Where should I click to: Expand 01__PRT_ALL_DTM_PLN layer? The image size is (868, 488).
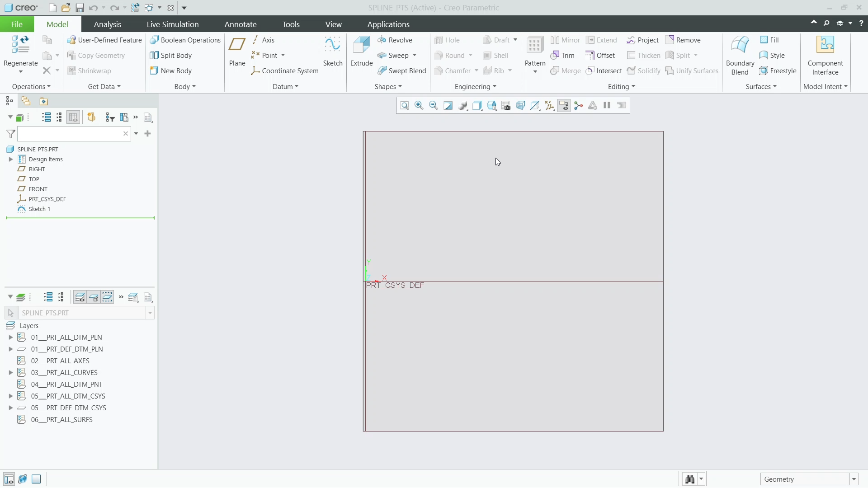point(11,338)
